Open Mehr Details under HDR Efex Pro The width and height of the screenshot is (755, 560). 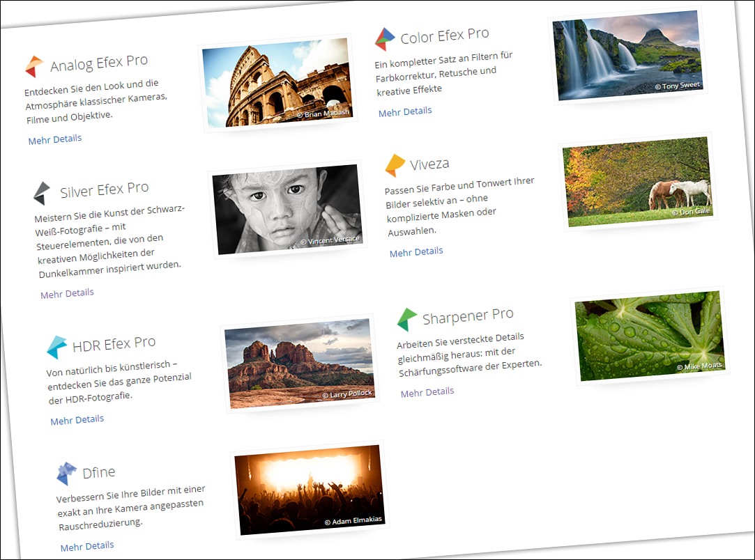77,420
